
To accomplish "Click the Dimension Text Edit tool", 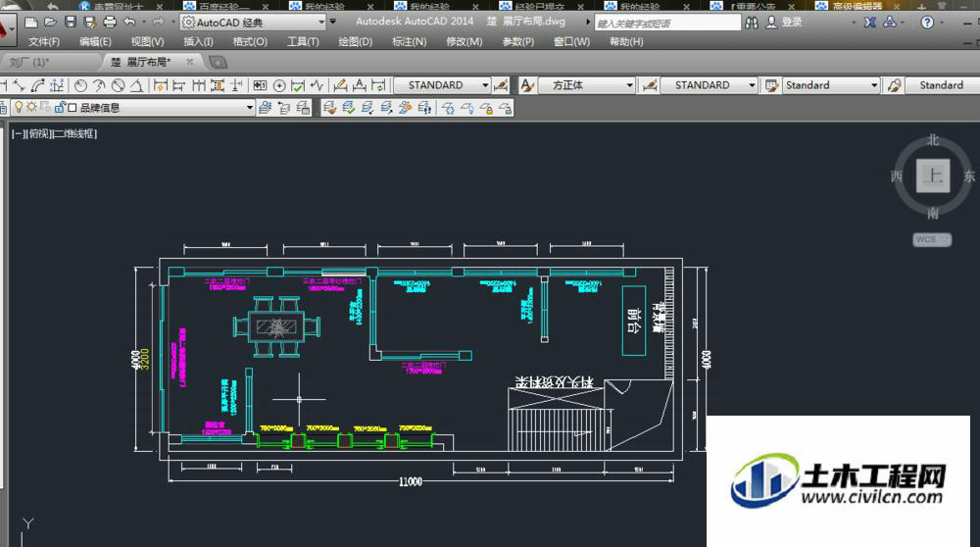I will (x=360, y=85).
